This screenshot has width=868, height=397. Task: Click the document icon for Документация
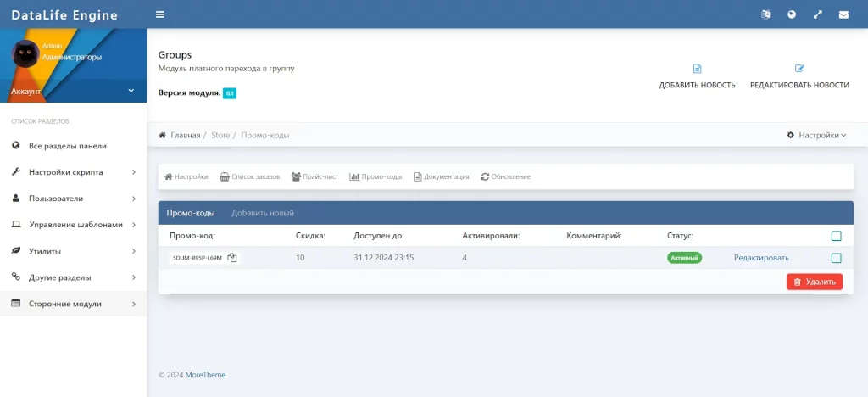pyautogui.click(x=418, y=176)
